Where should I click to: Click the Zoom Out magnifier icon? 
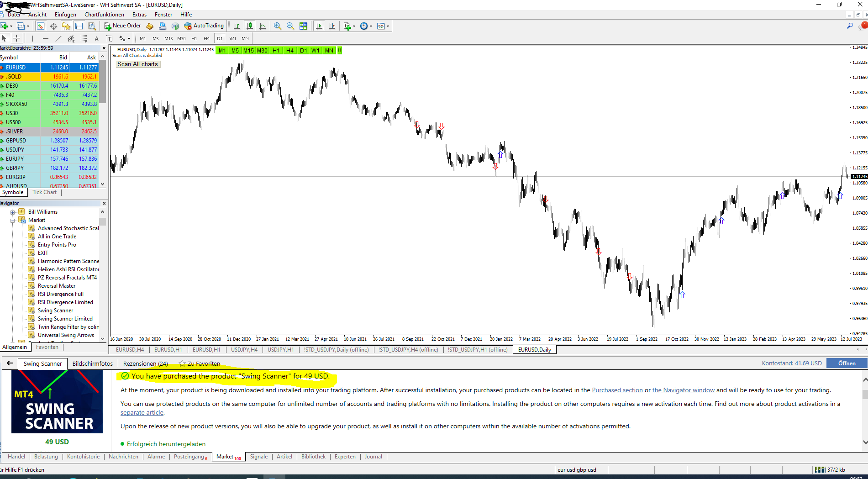(x=290, y=26)
